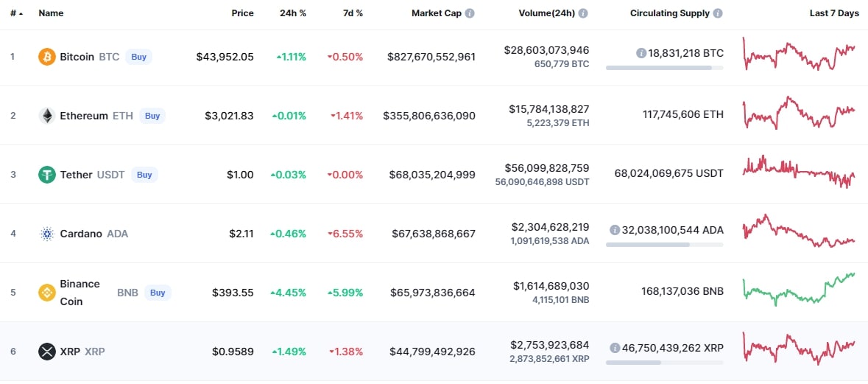The height and width of the screenshot is (384, 868).
Task: Click Tether market cap $68,035,204,999
Action: [434, 175]
